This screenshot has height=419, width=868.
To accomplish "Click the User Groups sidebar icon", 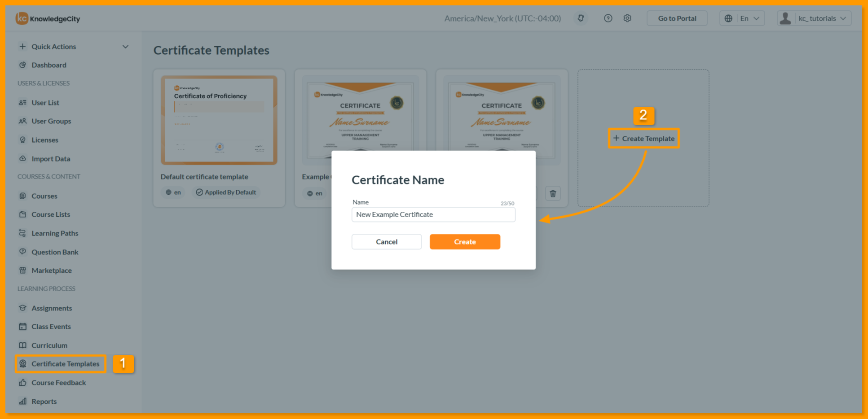I will 22,121.
